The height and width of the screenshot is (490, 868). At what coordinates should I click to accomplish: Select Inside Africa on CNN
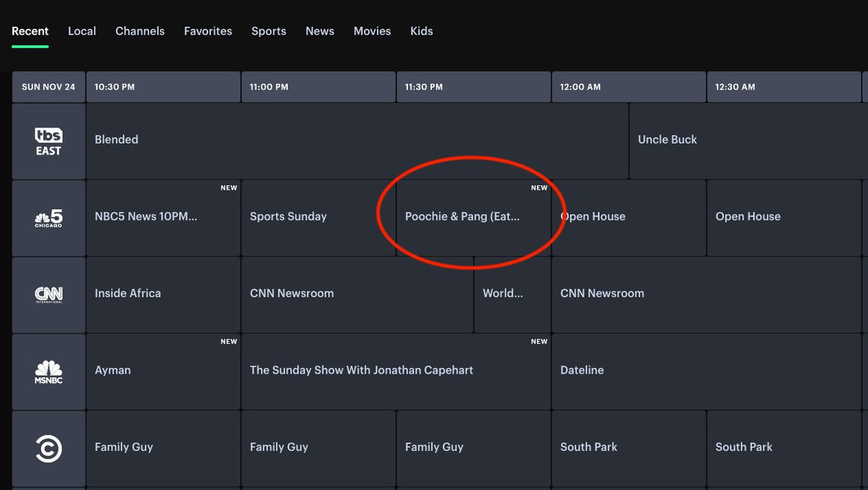(163, 295)
